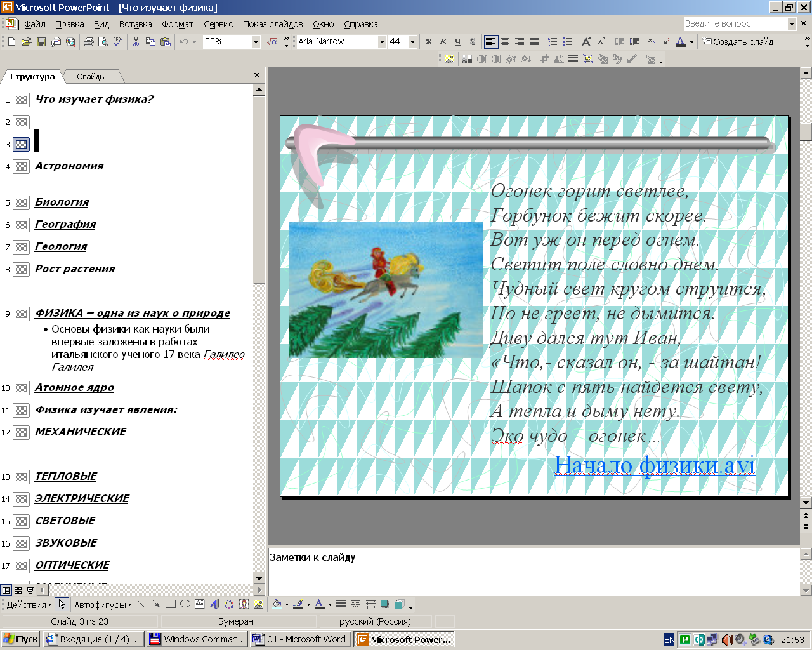
Task: Apply superscript formatting
Action: (666, 42)
